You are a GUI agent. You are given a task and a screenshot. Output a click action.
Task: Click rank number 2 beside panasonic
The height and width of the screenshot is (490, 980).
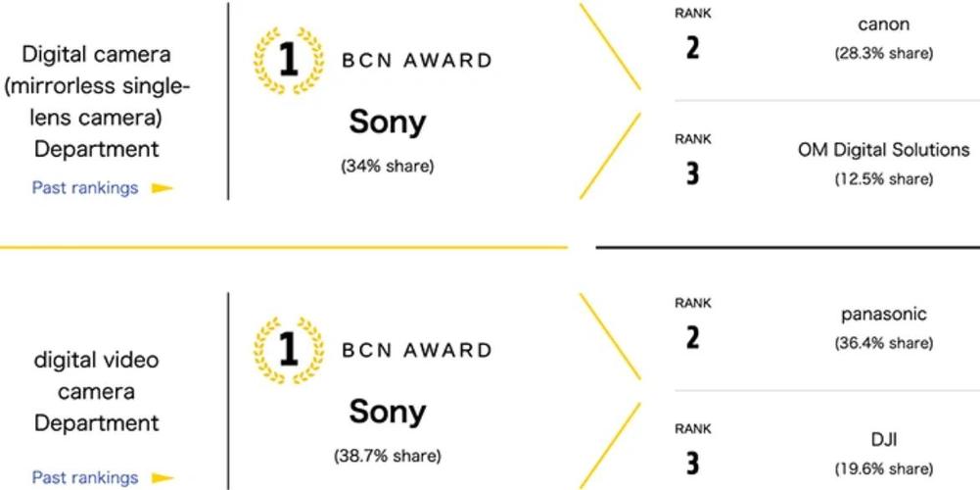point(692,338)
